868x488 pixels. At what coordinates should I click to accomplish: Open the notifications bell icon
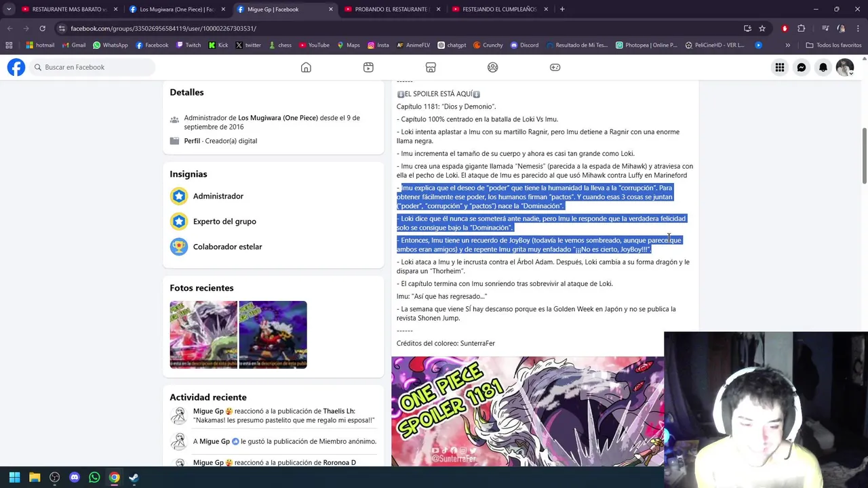pos(823,67)
